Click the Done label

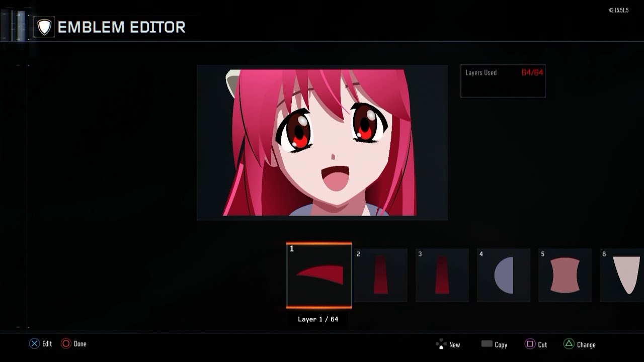[80, 344]
